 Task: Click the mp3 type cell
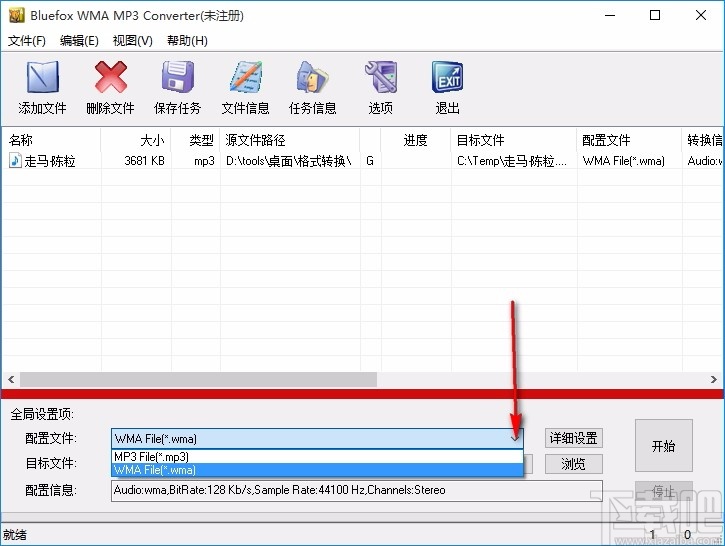(204, 161)
